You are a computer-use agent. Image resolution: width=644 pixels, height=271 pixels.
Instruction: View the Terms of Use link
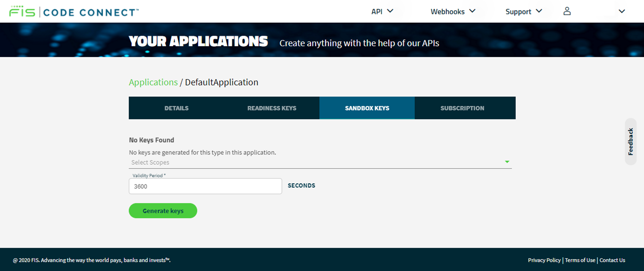tap(580, 260)
